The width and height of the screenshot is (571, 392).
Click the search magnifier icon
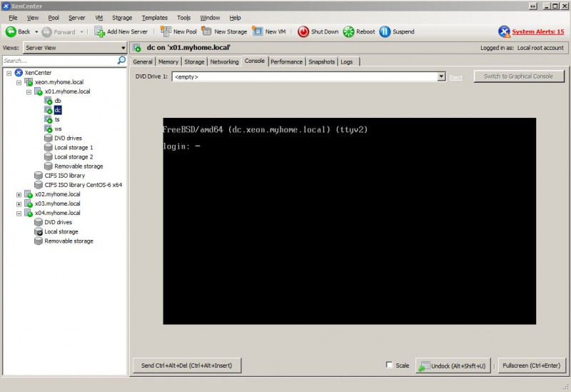121,60
